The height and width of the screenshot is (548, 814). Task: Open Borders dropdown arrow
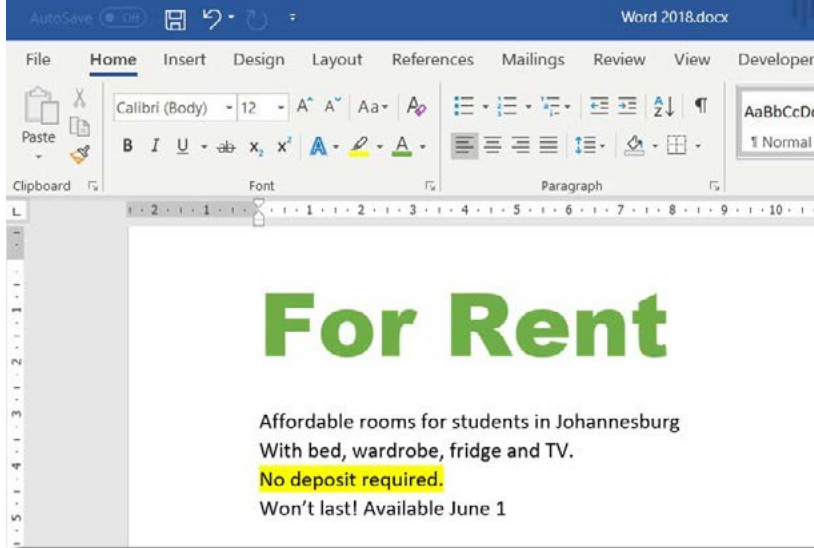tap(698, 146)
